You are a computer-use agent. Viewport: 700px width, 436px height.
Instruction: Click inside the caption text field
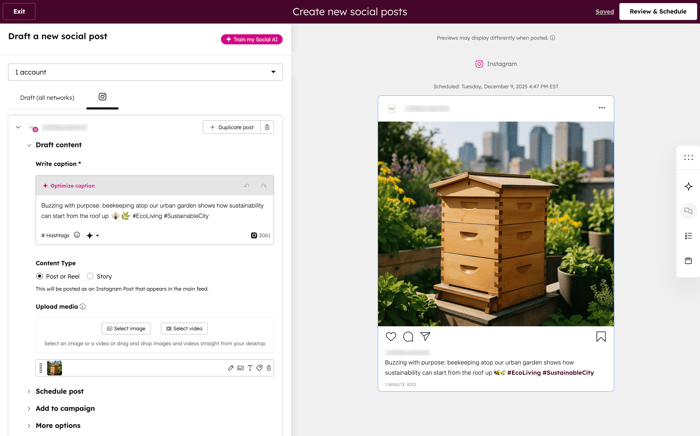154,211
